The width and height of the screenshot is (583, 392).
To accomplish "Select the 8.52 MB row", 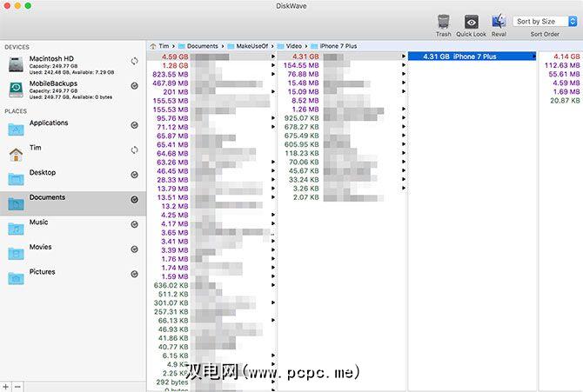I will coord(342,100).
